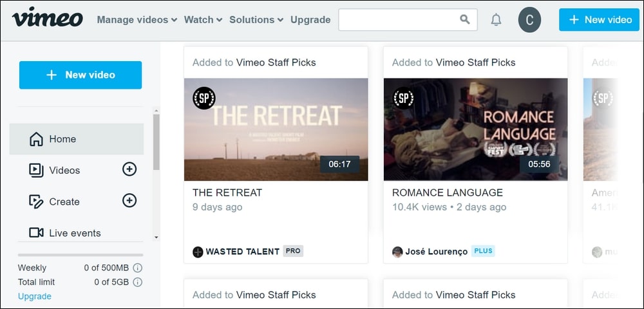Open the account avatar 'C' menu
This screenshot has width=644, height=309.
529,20
